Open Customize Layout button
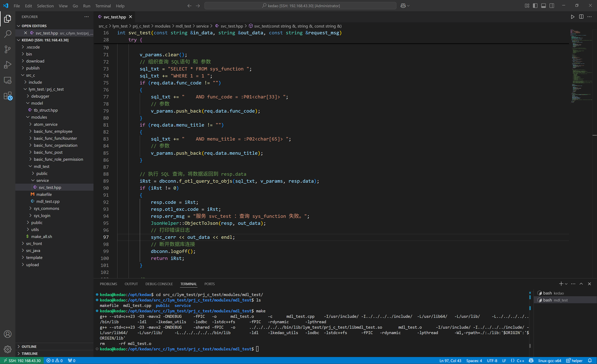Screen dimensions: 597x364 (x=527, y=6)
